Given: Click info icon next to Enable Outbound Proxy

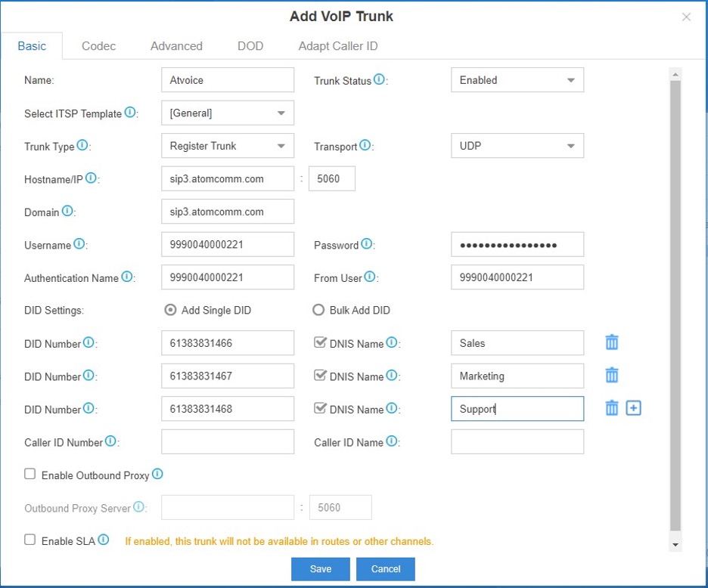Looking at the screenshot, I should [x=157, y=474].
